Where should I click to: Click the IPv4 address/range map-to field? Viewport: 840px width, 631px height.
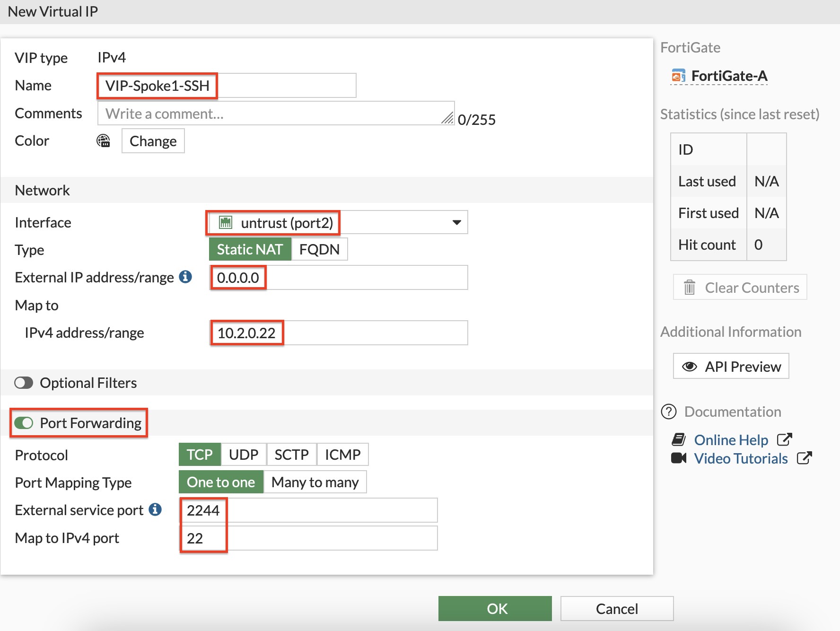339,333
